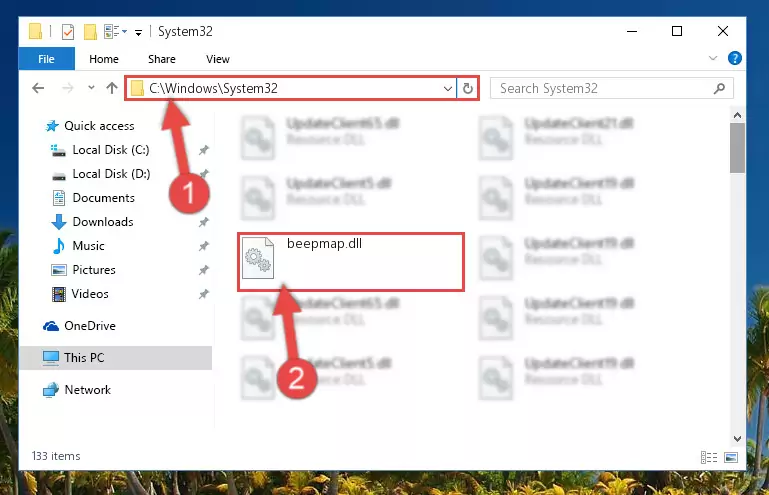
Task: Click the search magnifier icon
Action: pos(719,89)
